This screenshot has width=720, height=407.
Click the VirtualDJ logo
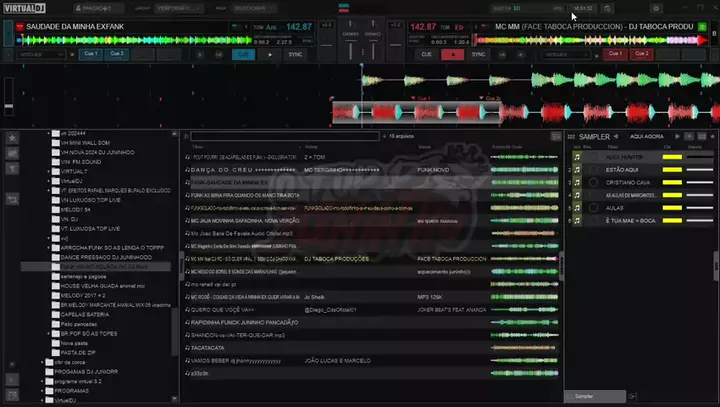click(x=24, y=8)
